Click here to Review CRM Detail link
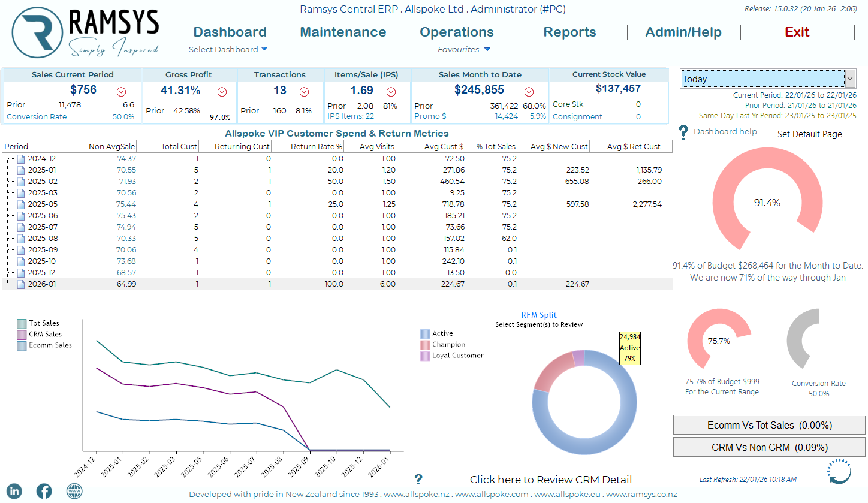Viewport: 868px width, 503px height. 550,479
